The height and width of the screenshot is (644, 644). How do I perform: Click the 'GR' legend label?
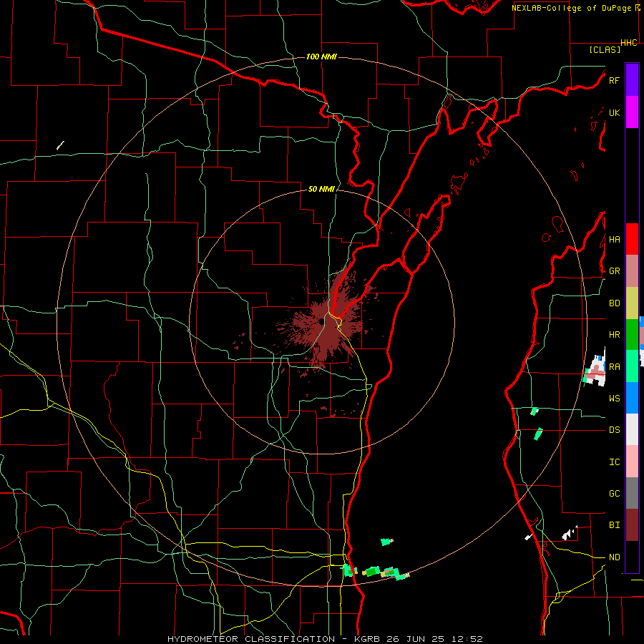[x=615, y=271]
